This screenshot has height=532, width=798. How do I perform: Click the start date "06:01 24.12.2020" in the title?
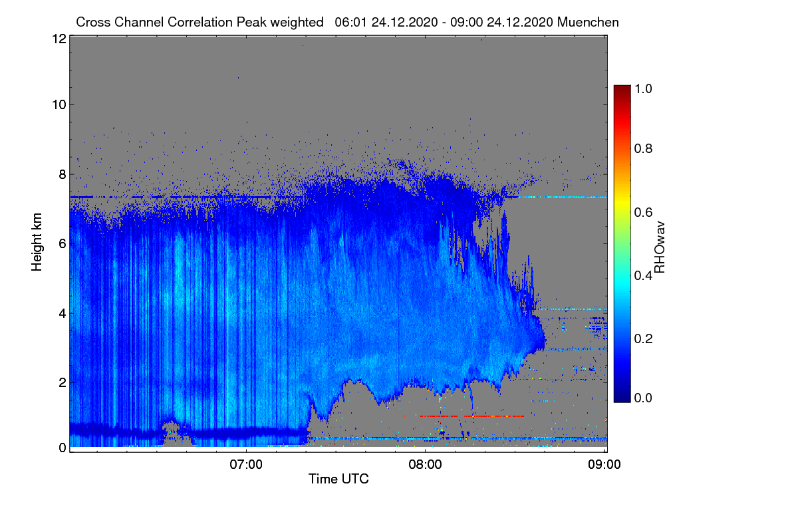point(386,23)
